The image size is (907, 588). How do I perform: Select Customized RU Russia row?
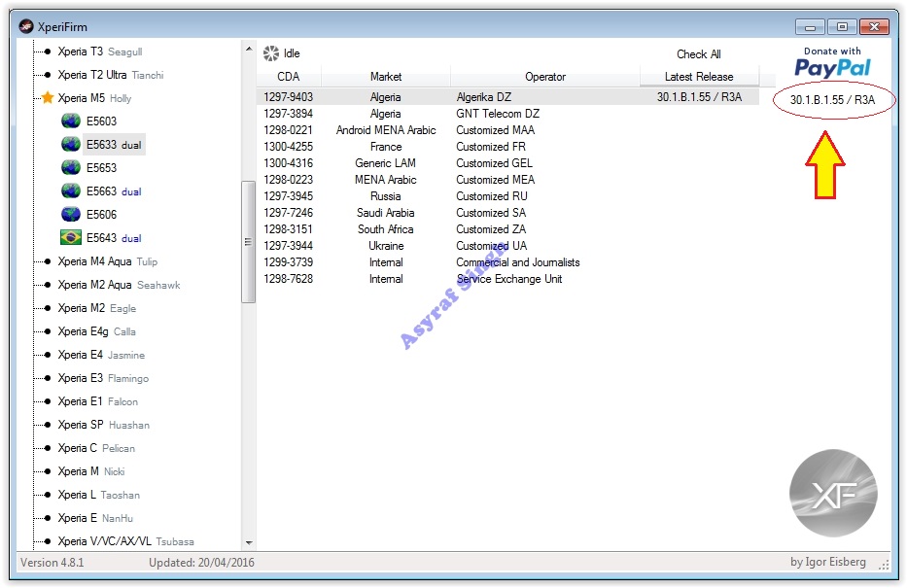tap(507, 196)
